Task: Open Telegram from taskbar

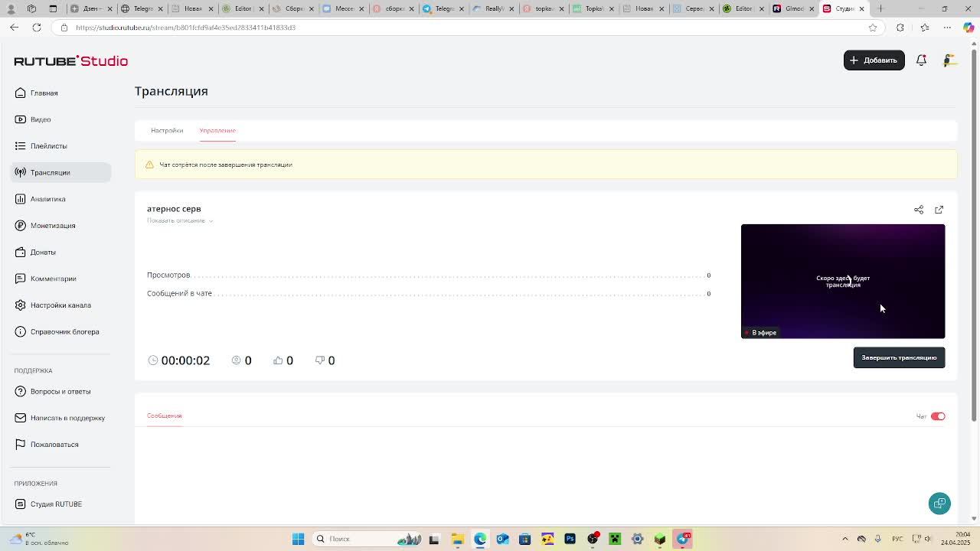Action: click(682, 539)
